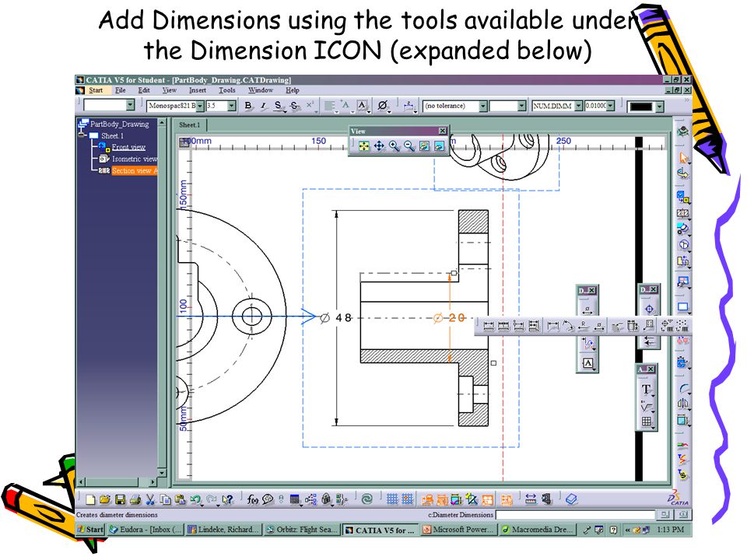Click the Datum Feature icon
The height and width of the screenshot is (560, 747).
588,363
